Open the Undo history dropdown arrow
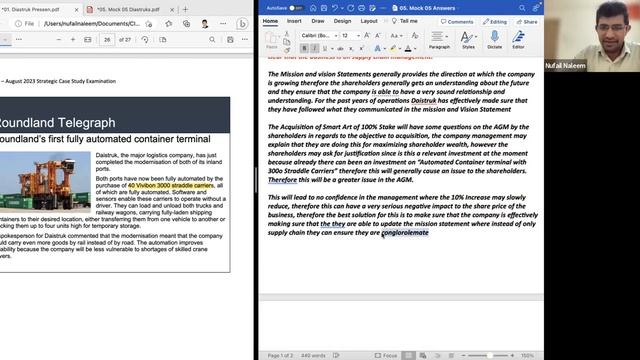640x360 pixels. pyautogui.click(x=342, y=8)
